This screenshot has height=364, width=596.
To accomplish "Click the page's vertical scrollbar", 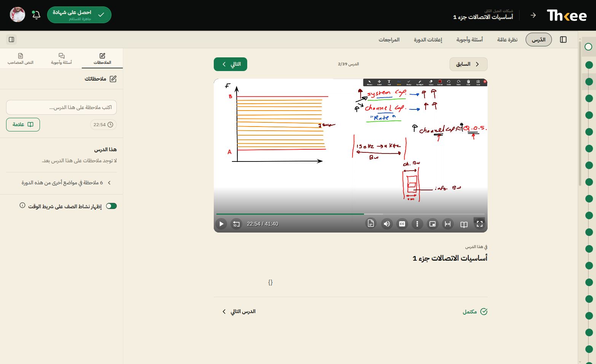I will point(580,113).
